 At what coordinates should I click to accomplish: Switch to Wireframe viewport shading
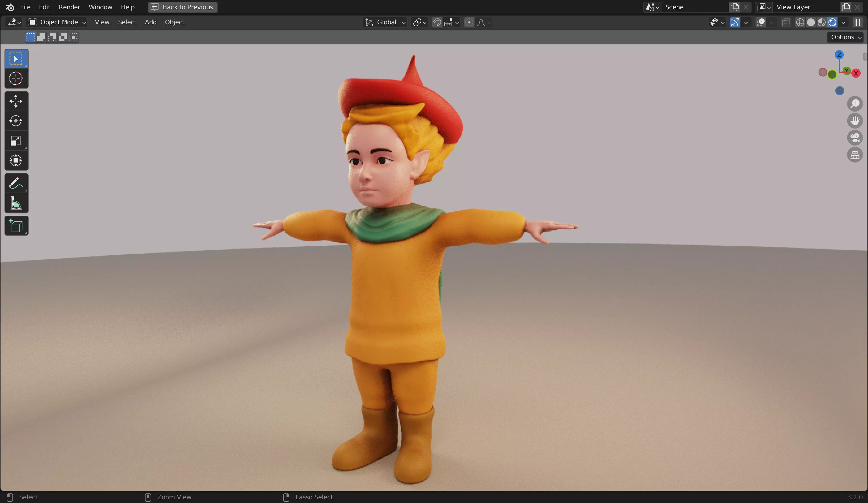(x=800, y=22)
